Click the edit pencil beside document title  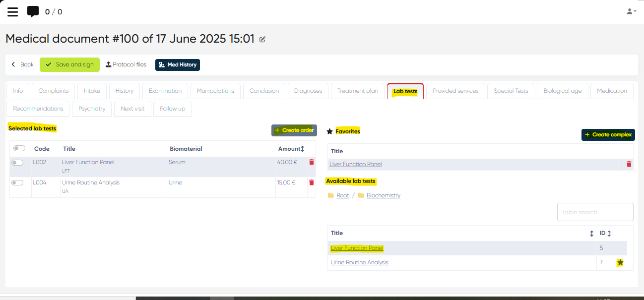point(262,39)
